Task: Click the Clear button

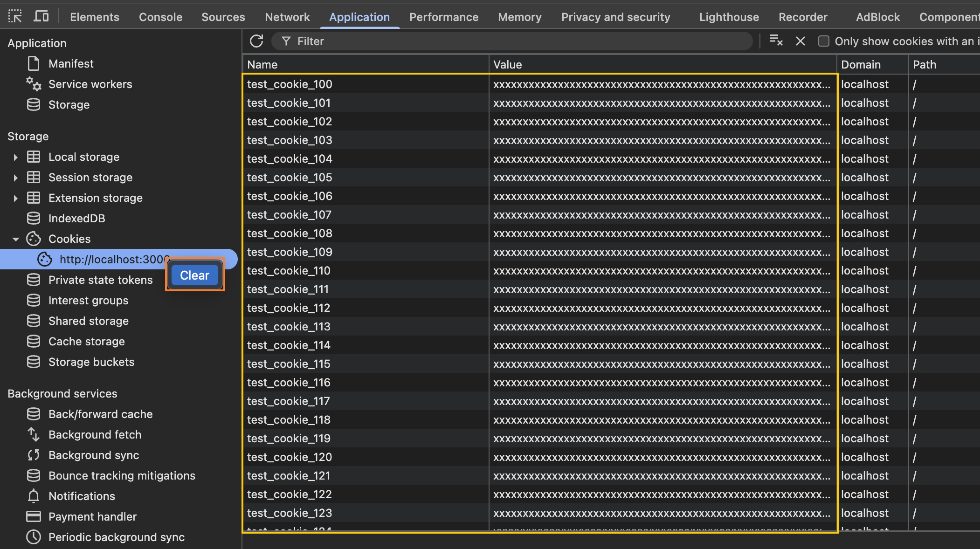Action: coord(194,275)
